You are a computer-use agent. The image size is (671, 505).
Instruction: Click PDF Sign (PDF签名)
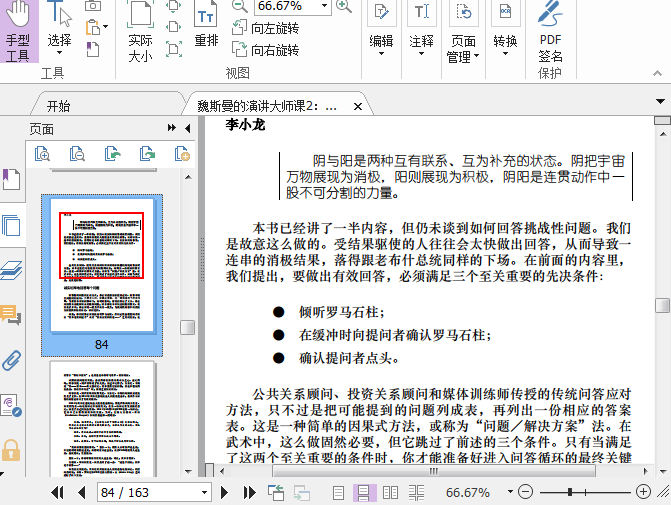550,32
